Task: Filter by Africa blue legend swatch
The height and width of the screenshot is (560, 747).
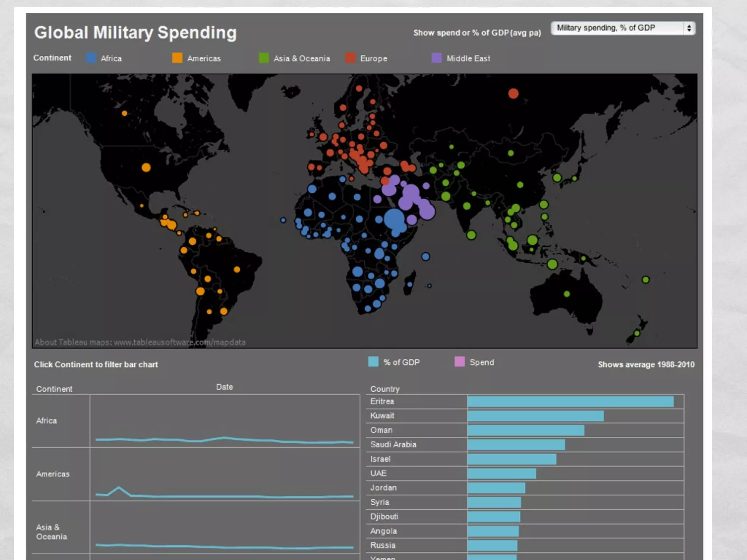Action: tap(91, 58)
